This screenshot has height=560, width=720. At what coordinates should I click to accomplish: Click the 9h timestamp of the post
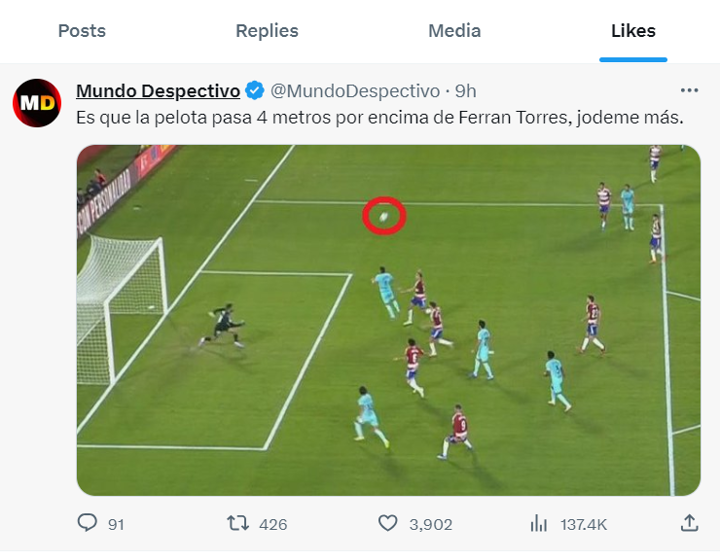tap(466, 91)
